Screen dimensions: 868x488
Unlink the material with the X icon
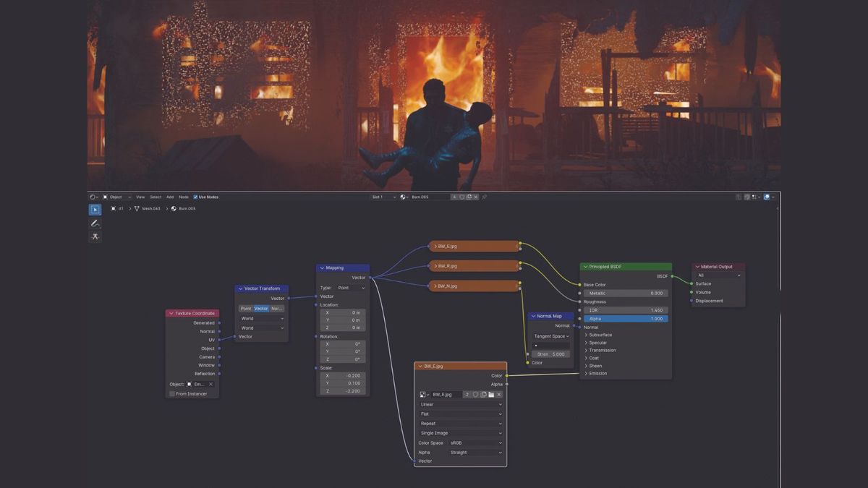coord(475,197)
